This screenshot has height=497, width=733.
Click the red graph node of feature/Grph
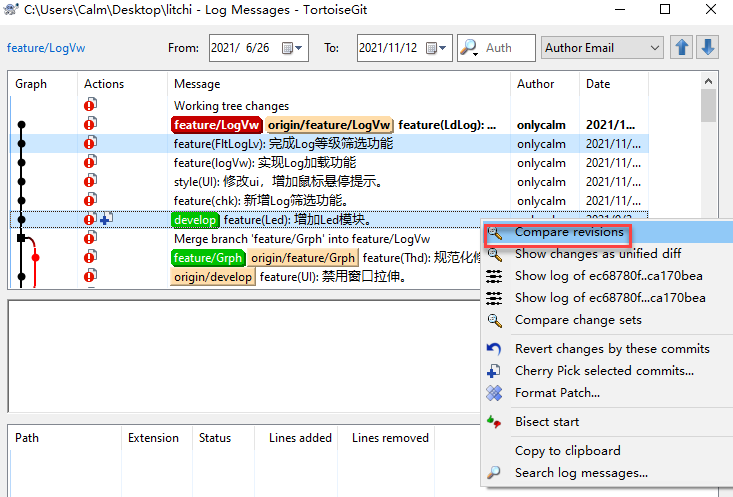(36, 257)
